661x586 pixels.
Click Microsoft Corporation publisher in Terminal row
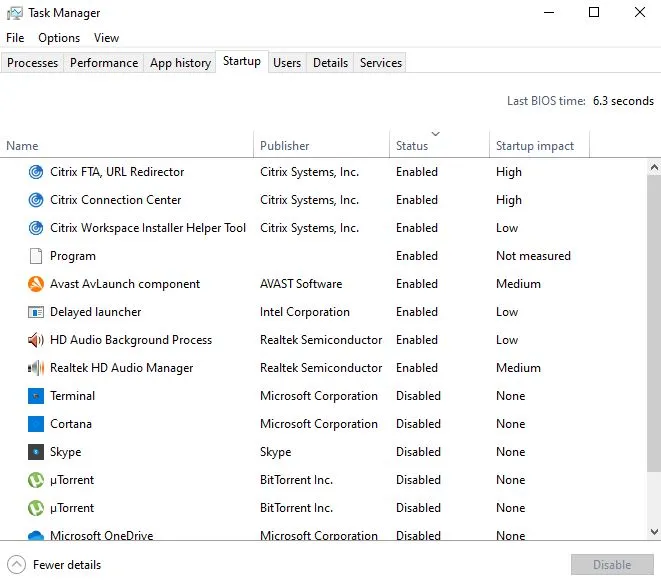pyautogui.click(x=319, y=396)
